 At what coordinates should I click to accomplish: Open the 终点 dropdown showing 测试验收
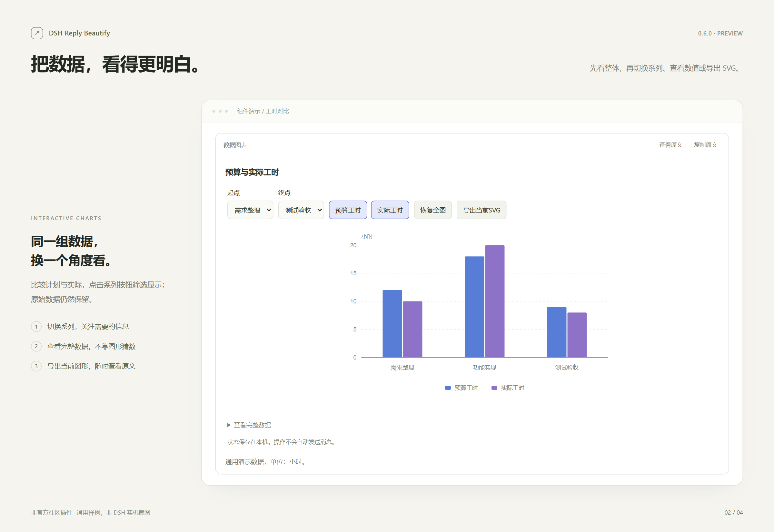pyautogui.click(x=301, y=210)
